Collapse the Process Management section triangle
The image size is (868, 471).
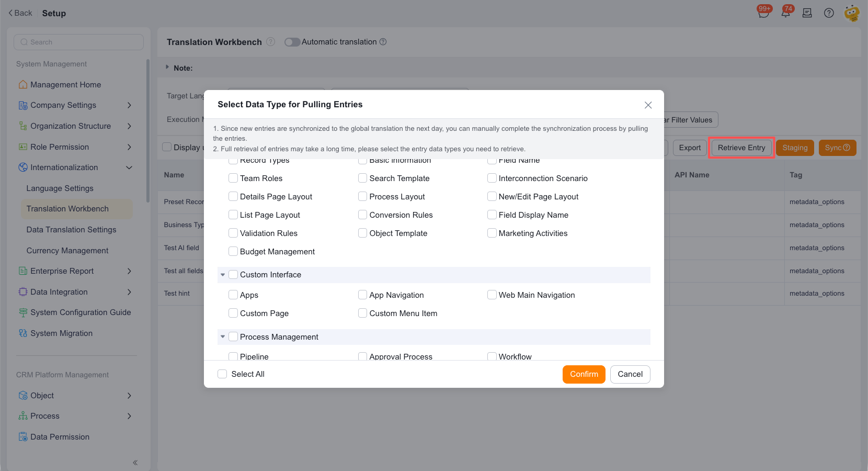pyautogui.click(x=223, y=337)
